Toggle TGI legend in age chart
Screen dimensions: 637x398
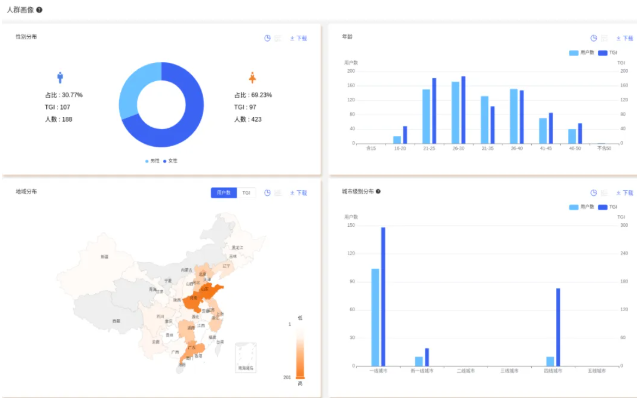[608, 53]
